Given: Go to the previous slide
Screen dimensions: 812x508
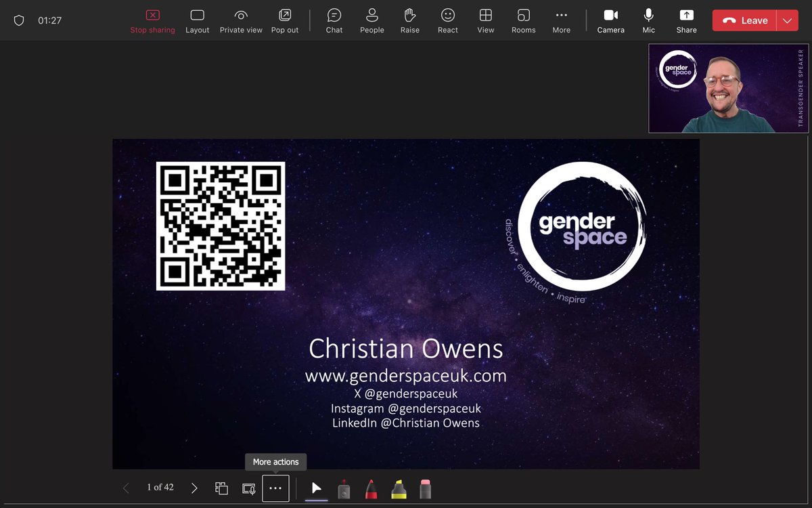Looking at the screenshot, I should [126, 488].
